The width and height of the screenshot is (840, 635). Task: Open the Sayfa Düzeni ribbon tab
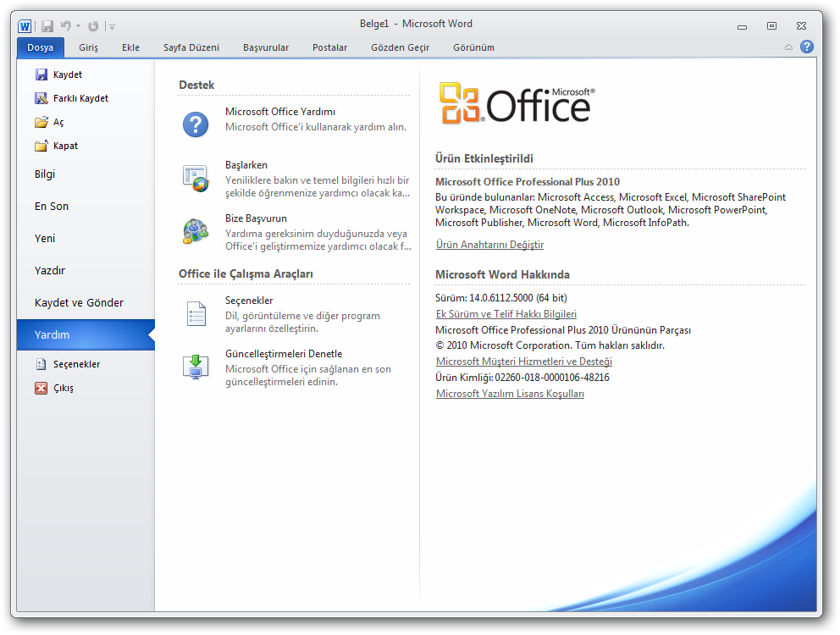click(x=191, y=47)
